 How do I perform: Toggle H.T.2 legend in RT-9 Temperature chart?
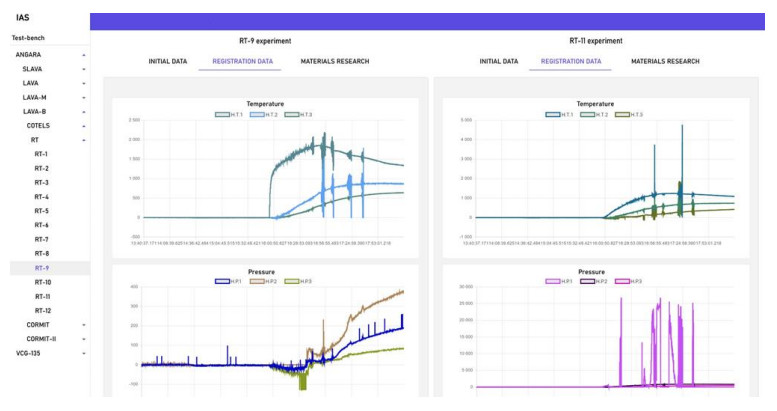(x=259, y=113)
